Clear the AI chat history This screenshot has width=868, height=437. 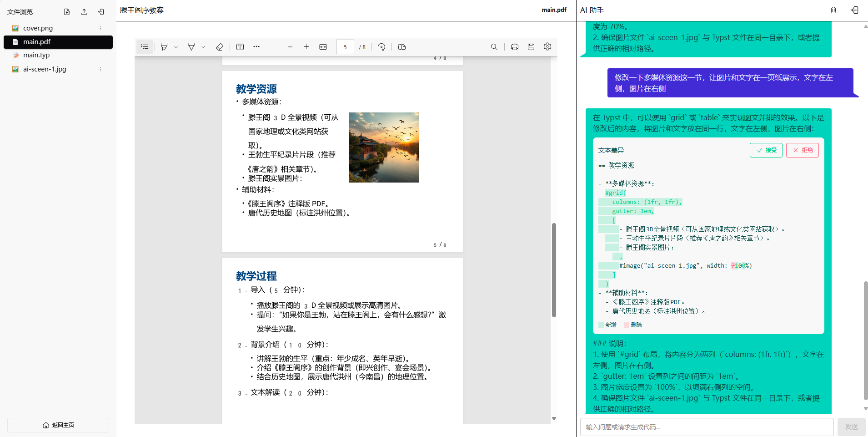pos(833,10)
